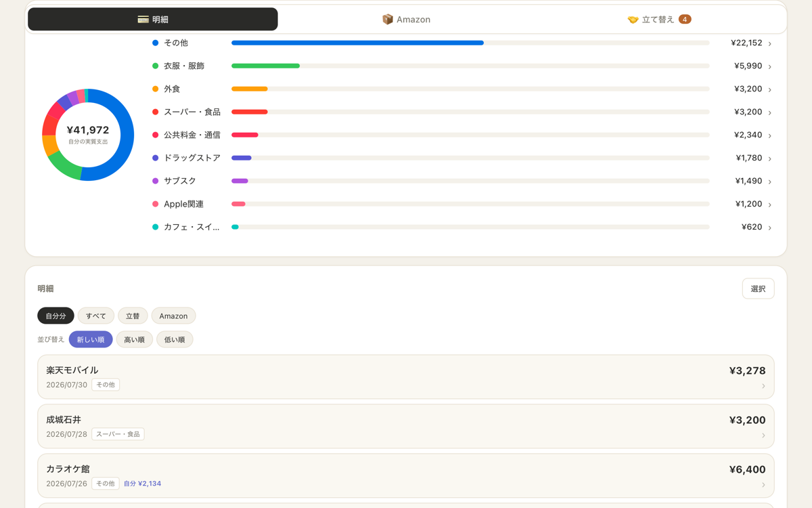Click the green 衣服・服飾 progress bar
812x508 pixels.
(265, 66)
